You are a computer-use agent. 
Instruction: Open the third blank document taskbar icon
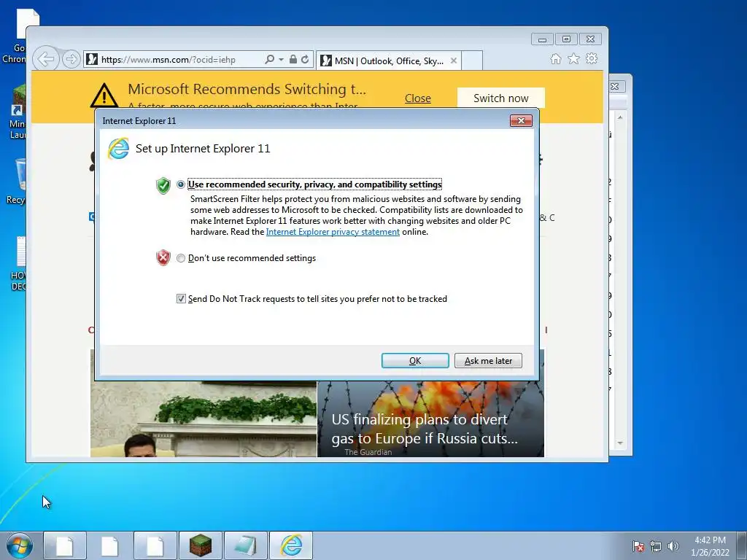(x=155, y=545)
